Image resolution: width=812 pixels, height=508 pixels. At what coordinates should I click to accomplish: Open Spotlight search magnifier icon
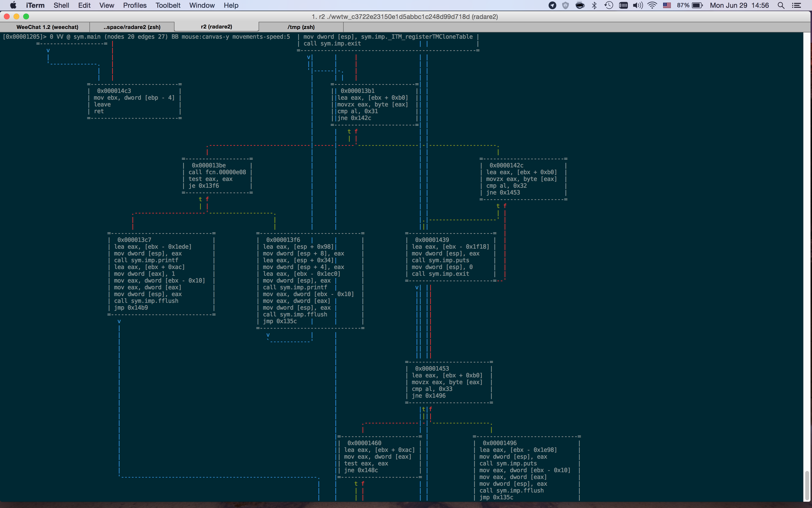coord(781,5)
